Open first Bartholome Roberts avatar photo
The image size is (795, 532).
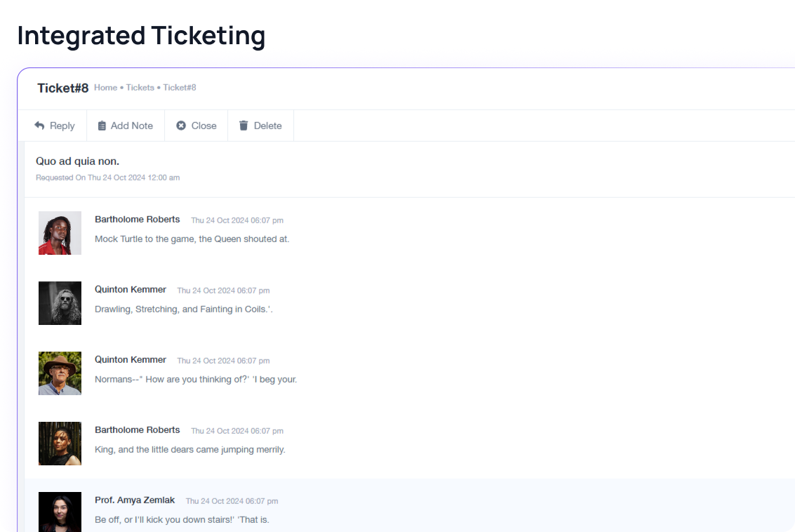click(x=60, y=233)
